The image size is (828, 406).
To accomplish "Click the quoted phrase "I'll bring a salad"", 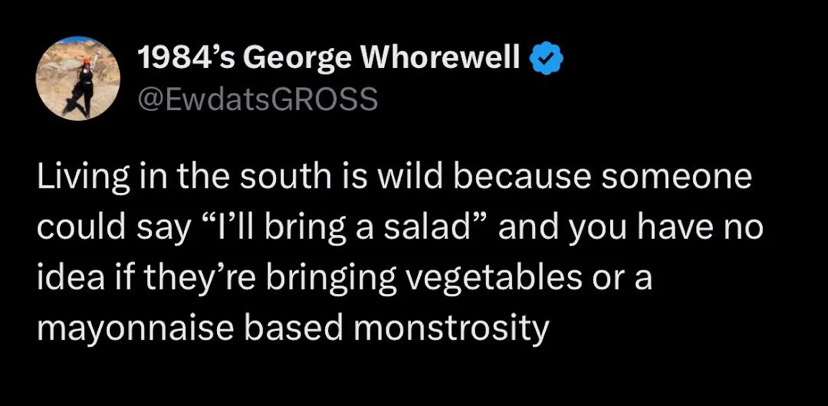I will [x=344, y=228].
